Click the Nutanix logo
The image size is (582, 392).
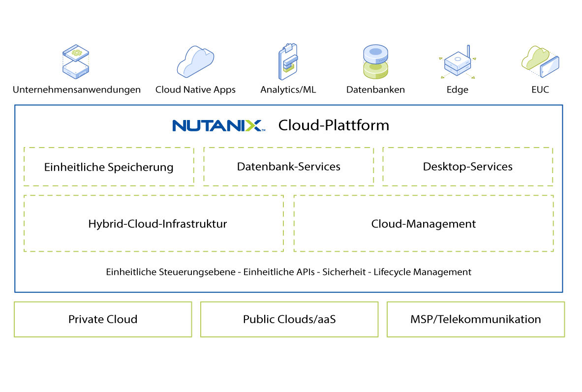(x=218, y=125)
